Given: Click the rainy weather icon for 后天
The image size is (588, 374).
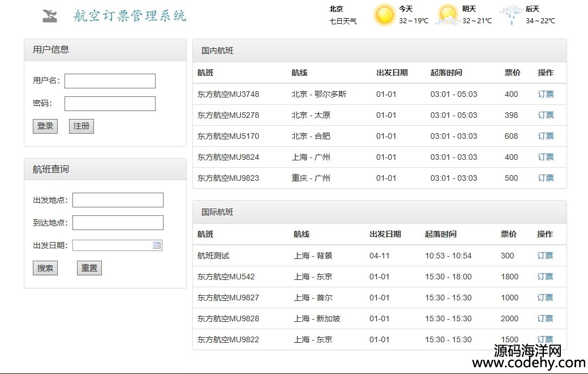Looking at the screenshot, I should point(511,15).
